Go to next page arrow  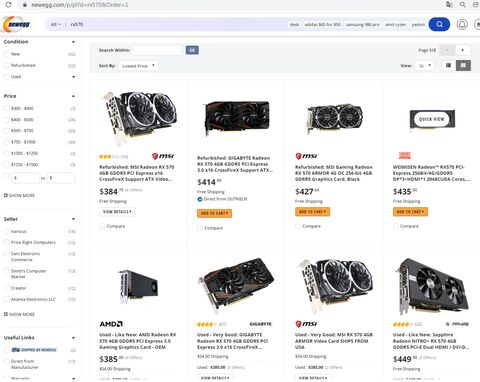click(462, 50)
